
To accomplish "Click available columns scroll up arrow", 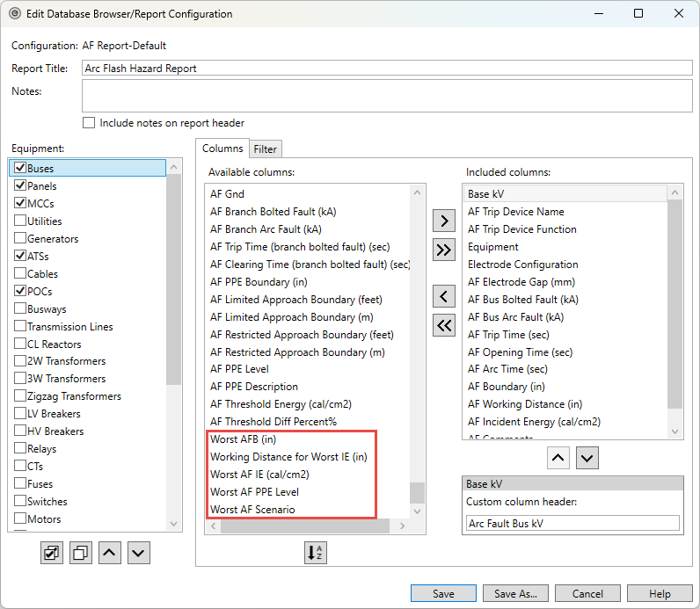I will tap(418, 192).
